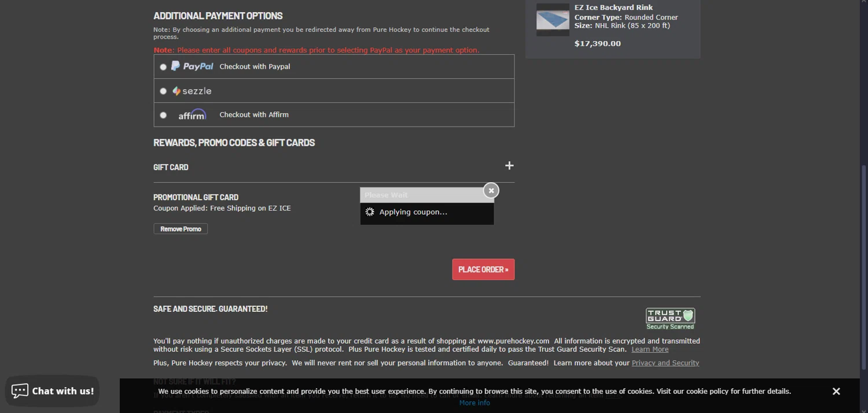This screenshot has width=868, height=413.
Task: Click the Affirm logo
Action: click(x=192, y=115)
